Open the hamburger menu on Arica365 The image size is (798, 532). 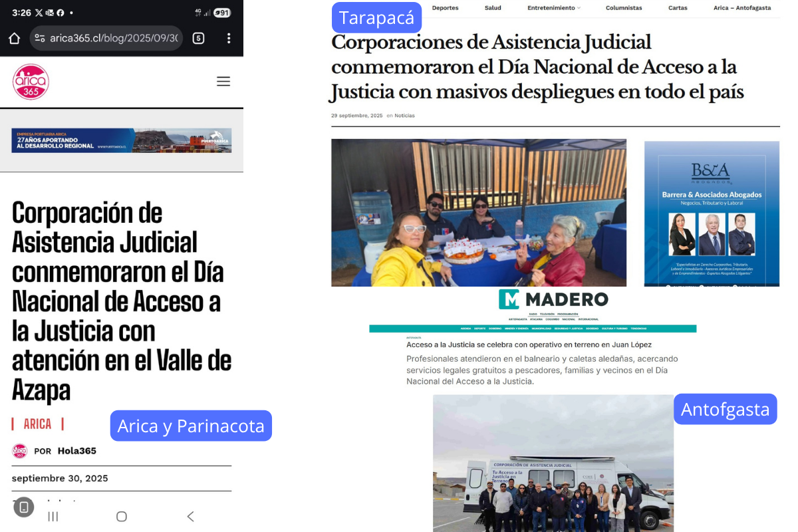tap(223, 81)
